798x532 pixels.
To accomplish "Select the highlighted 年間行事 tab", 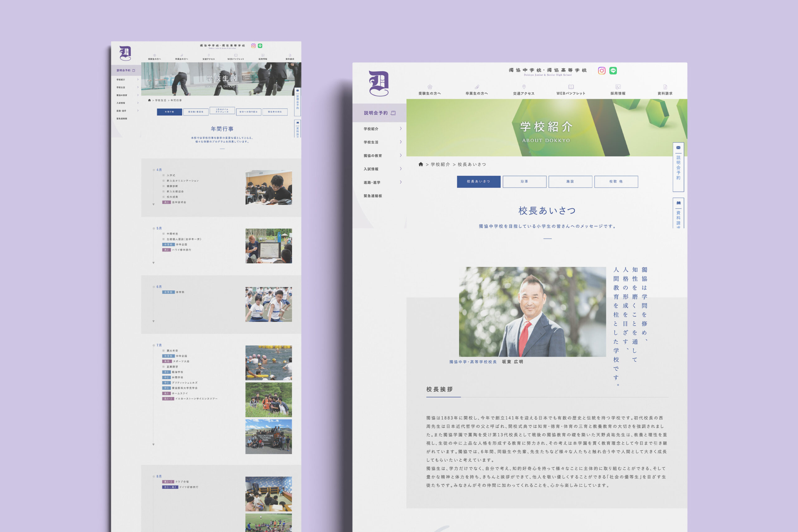I will (x=169, y=112).
